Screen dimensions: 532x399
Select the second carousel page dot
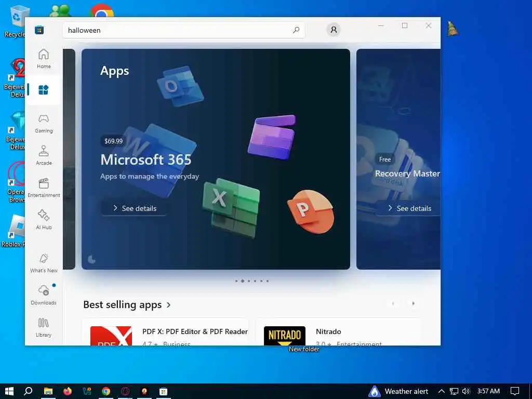pos(242,281)
